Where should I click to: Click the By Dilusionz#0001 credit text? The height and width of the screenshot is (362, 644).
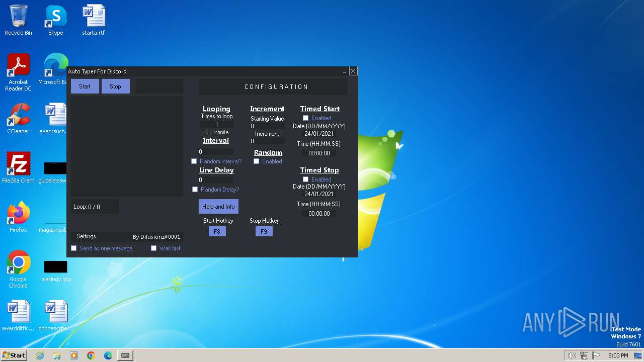pos(156,237)
